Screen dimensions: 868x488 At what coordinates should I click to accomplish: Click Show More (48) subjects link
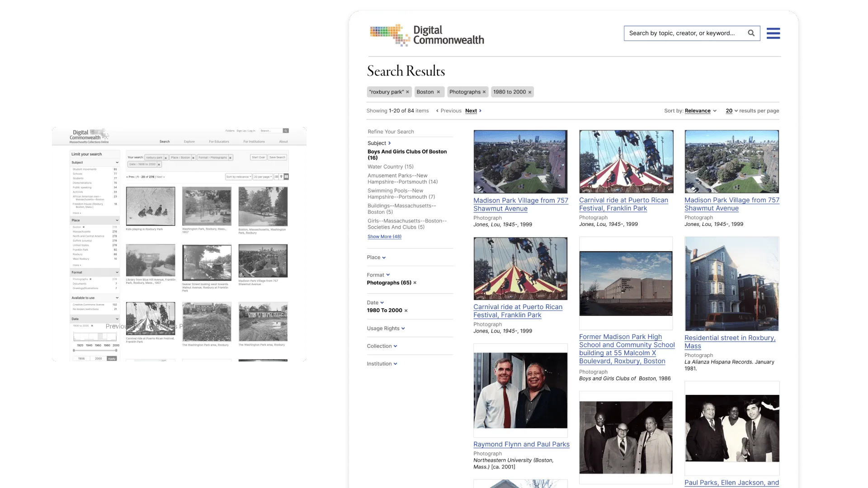384,237
